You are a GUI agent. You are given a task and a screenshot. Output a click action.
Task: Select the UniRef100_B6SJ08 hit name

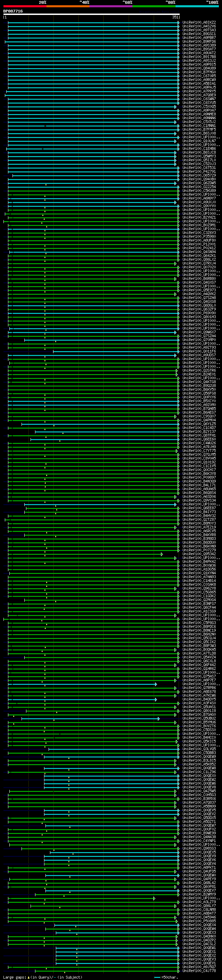(199, 133)
